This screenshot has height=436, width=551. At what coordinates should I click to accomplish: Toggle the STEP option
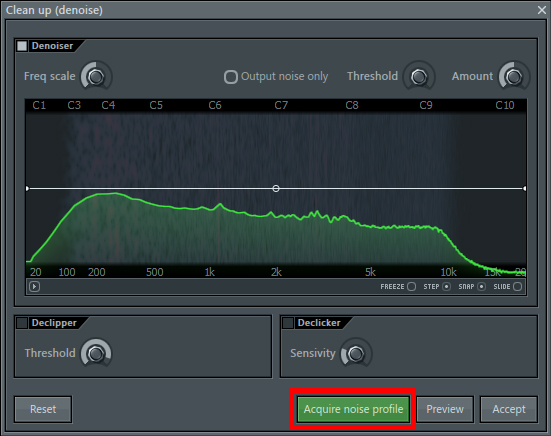[446, 287]
